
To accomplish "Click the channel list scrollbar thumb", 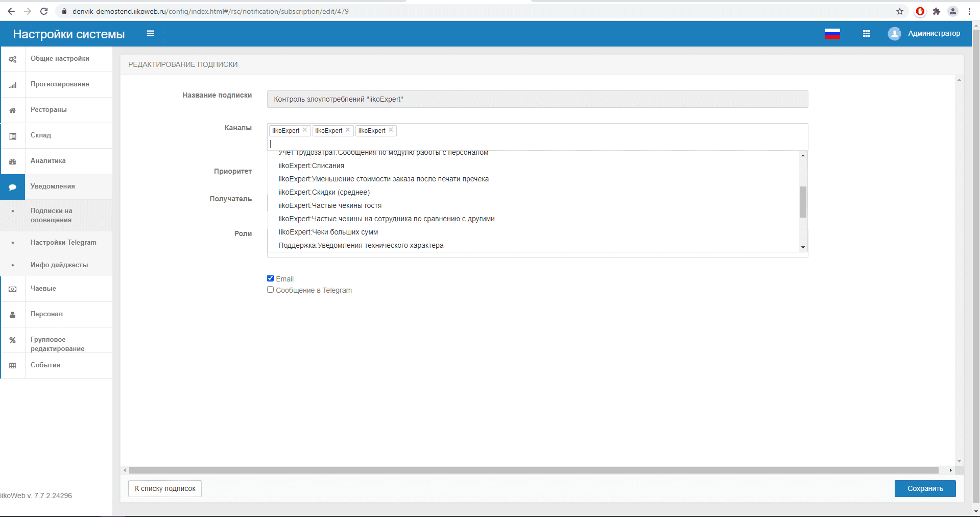I will pos(803,202).
